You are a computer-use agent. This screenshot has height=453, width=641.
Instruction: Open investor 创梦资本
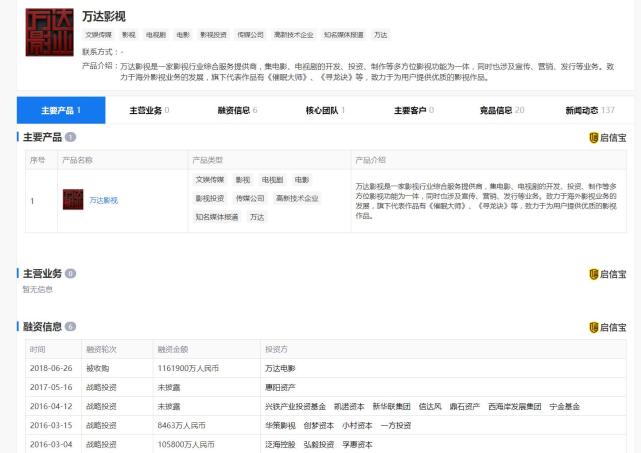pyautogui.click(x=319, y=425)
